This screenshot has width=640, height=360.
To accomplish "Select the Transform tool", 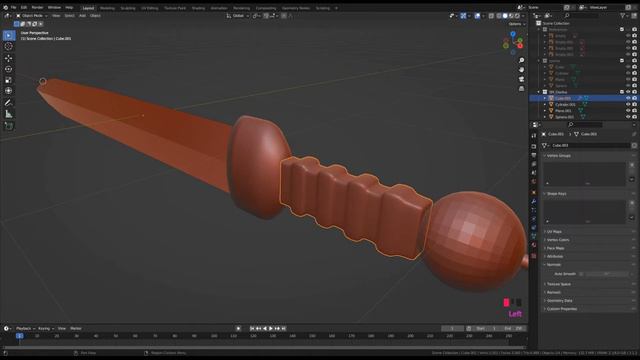I will [x=9, y=91].
